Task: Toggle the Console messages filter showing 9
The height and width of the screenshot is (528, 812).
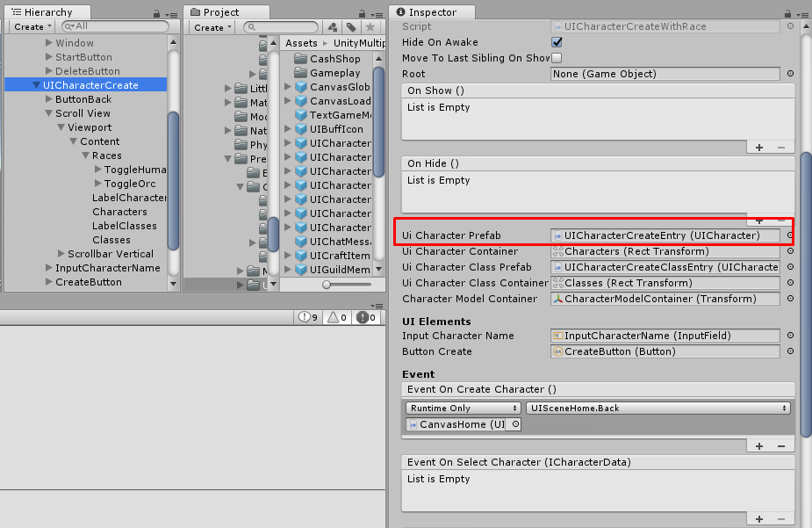Action: (x=303, y=317)
